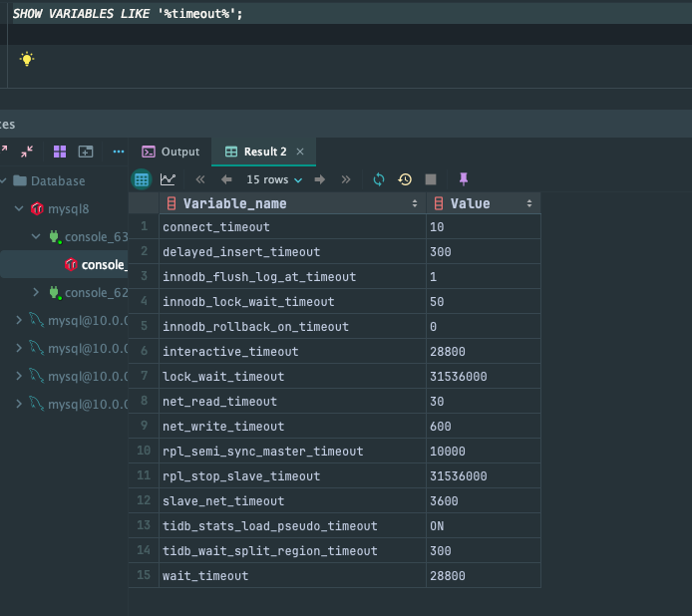Sort by the Variable_name column header

[x=234, y=203]
